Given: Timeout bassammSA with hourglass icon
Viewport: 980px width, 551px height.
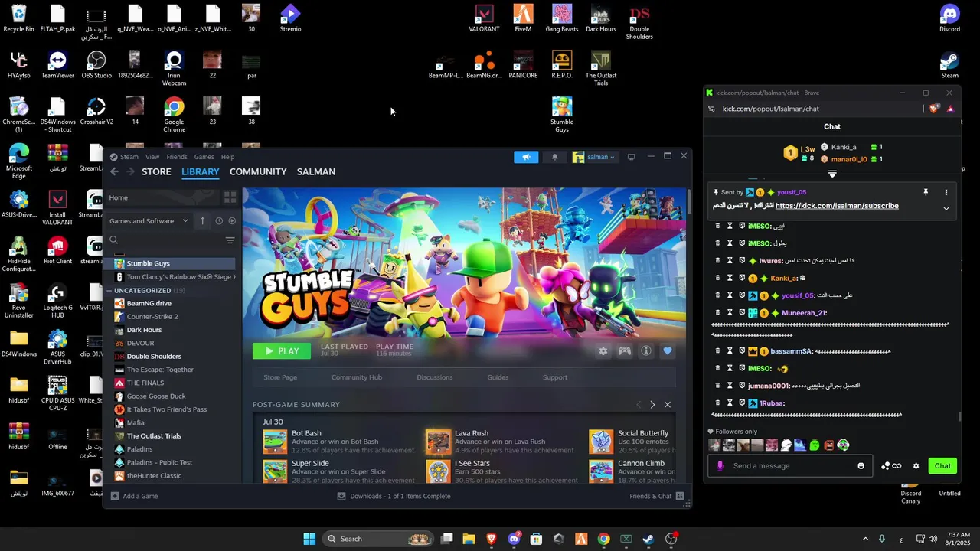Looking at the screenshot, I should [x=730, y=351].
